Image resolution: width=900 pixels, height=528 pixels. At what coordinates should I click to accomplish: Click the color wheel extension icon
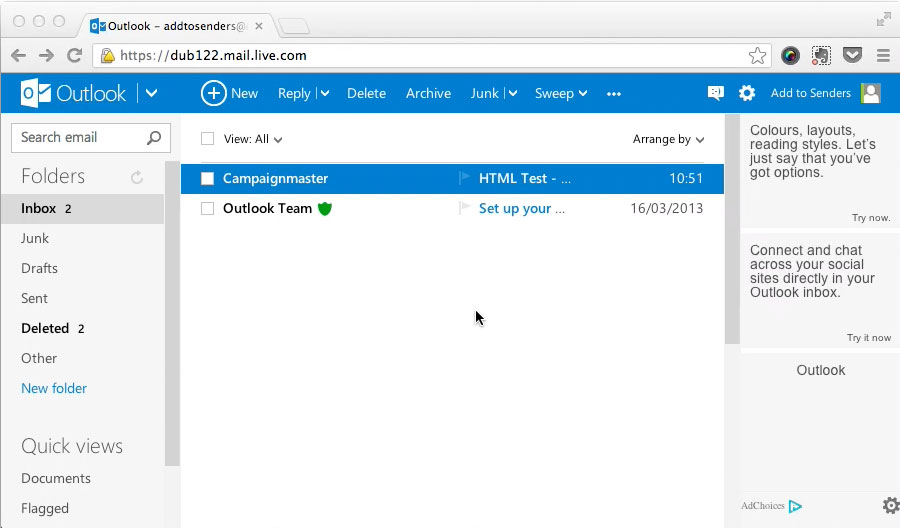point(790,56)
